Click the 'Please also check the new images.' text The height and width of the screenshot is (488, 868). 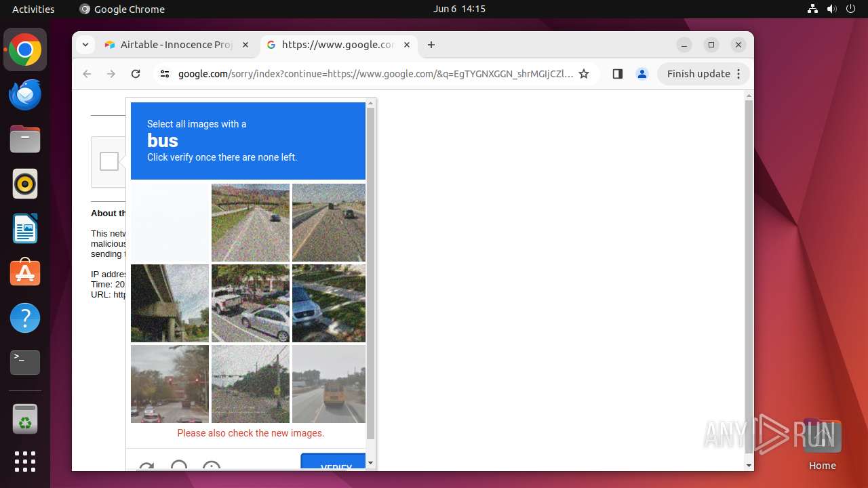[x=251, y=433]
